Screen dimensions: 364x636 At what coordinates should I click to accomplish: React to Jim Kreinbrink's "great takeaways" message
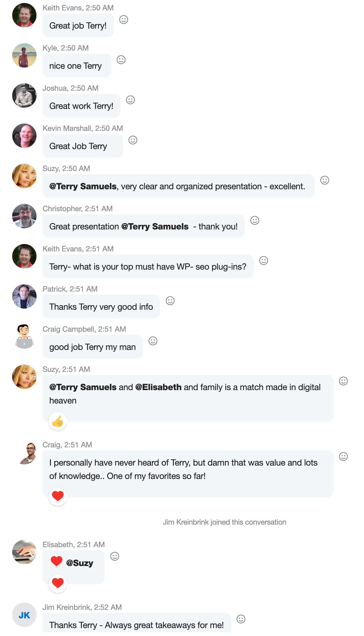click(241, 619)
